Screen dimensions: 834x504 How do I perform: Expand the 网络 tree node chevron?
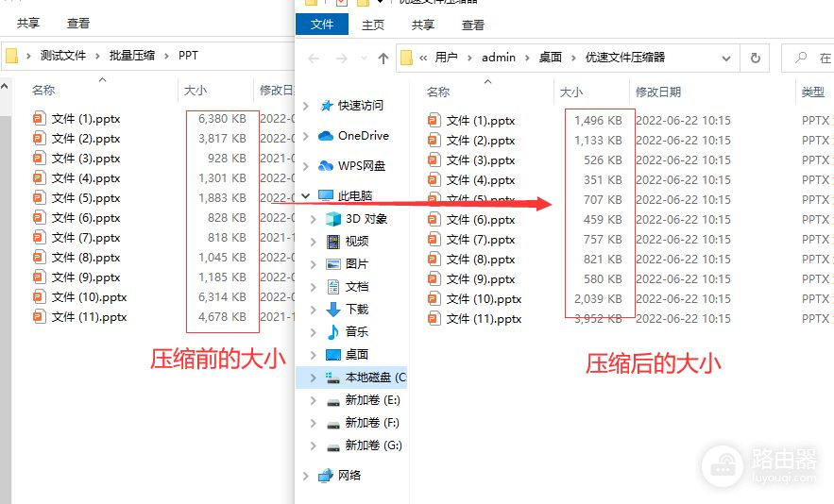tap(304, 476)
